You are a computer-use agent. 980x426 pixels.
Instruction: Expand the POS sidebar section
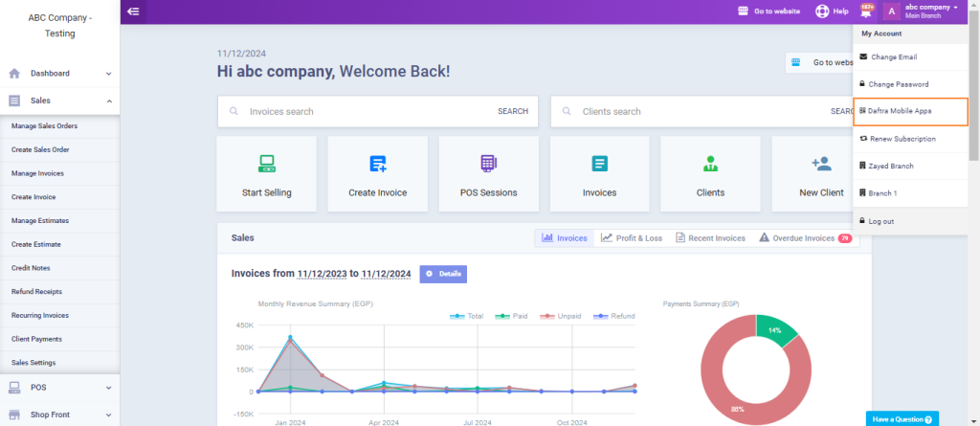(x=60, y=387)
